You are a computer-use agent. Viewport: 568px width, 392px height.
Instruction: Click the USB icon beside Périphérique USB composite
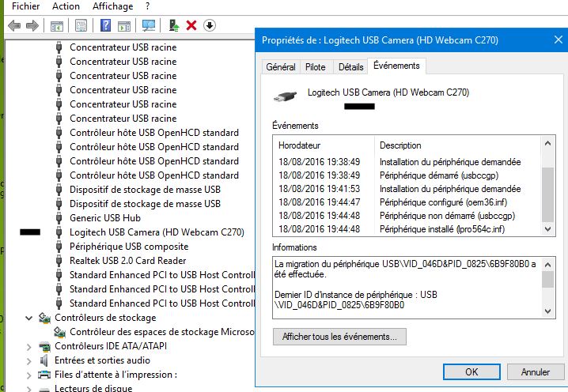59,247
